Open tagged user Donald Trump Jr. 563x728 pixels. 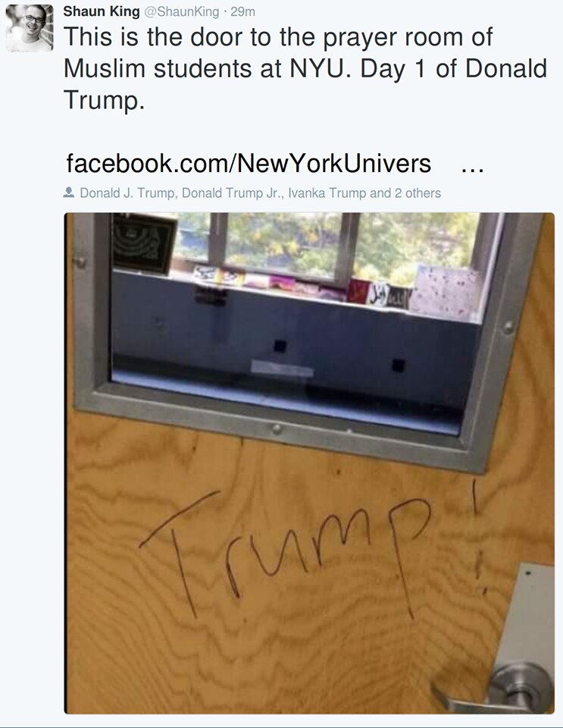[x=232, y=193]
